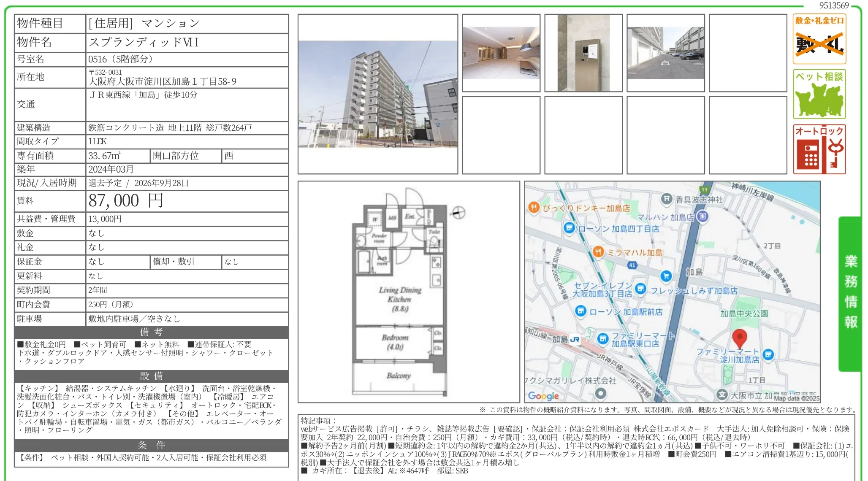Open the lobby interior thumbnail photo
Viewport: 868px width, 481px height.
[501, 53]
